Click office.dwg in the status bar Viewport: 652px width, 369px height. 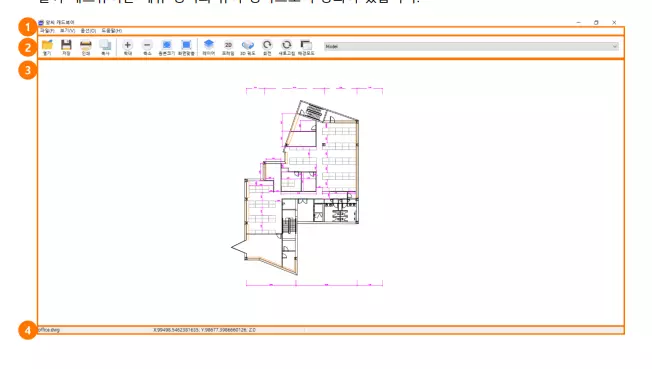(x=49, y=330)
